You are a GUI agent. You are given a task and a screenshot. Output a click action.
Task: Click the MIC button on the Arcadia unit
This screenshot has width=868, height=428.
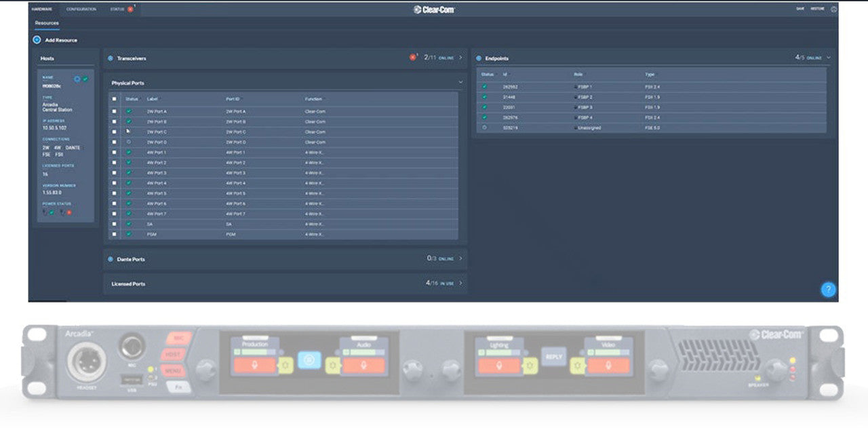[x=178, y=338]
